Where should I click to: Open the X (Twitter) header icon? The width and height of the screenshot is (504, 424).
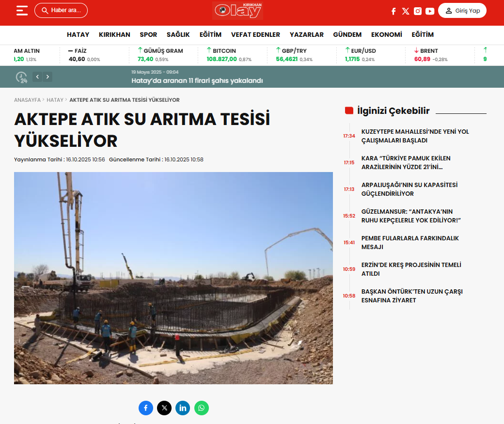[406, 11]
